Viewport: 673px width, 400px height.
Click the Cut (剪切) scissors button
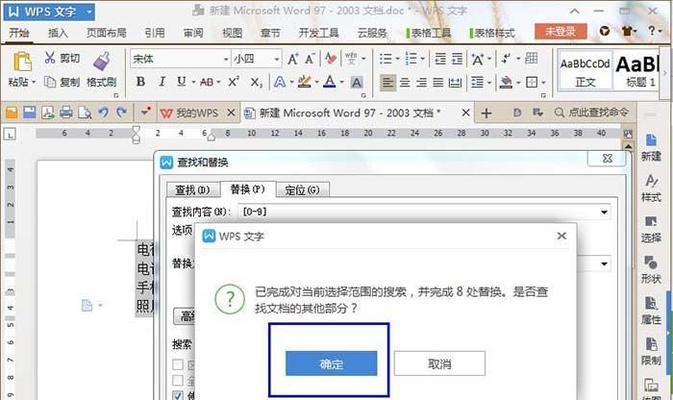coord(62,58)
